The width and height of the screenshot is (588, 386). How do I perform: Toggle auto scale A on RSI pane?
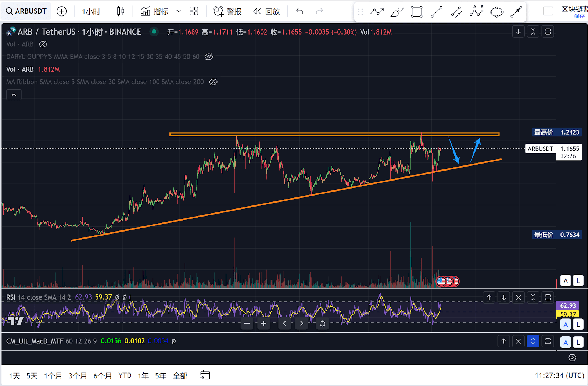point(566,325)
